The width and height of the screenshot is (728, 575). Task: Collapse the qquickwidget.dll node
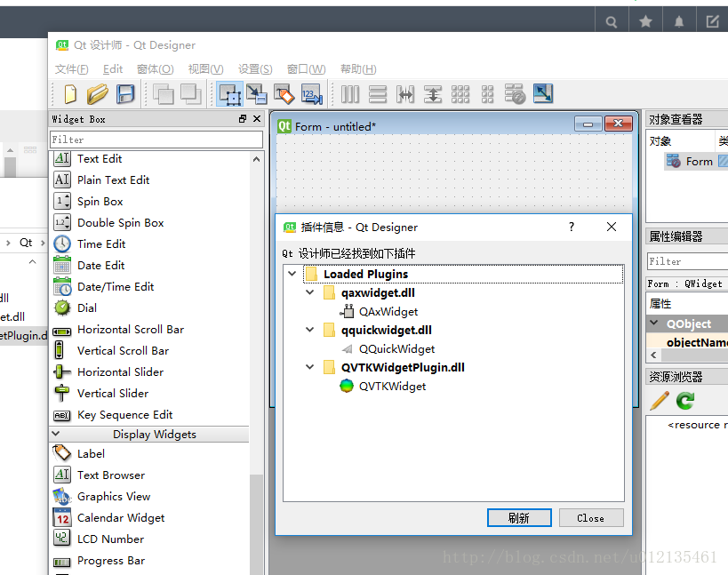click(x=309, y=330)
